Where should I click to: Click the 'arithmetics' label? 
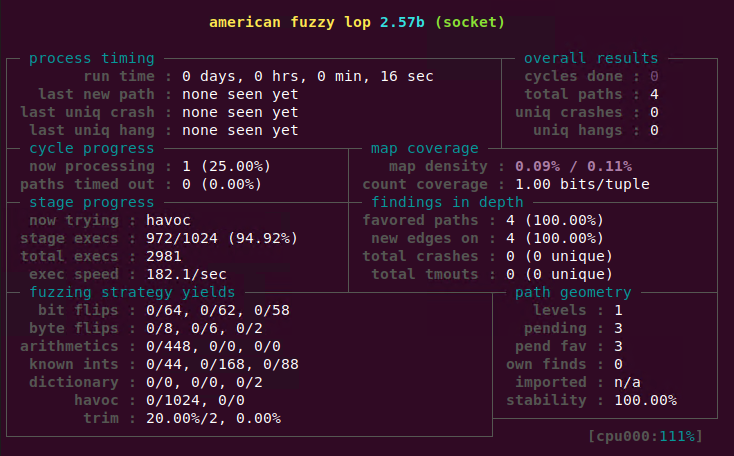point(69,346)
